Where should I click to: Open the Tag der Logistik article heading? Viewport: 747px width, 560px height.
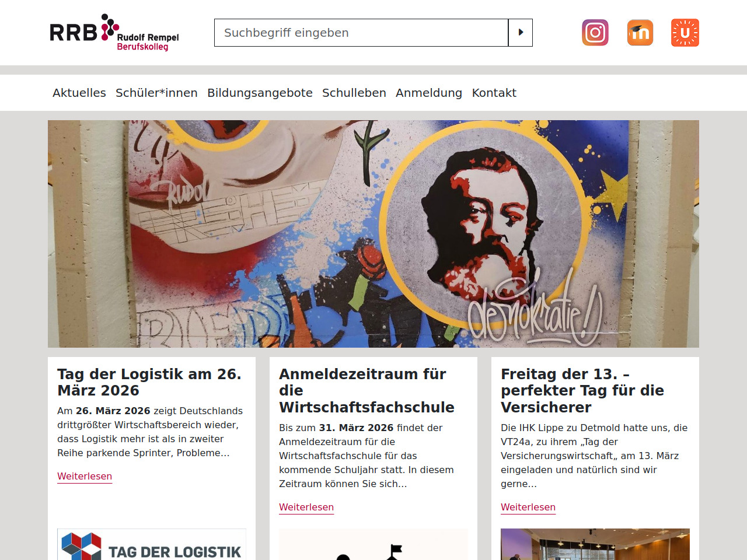pos(149,382)
